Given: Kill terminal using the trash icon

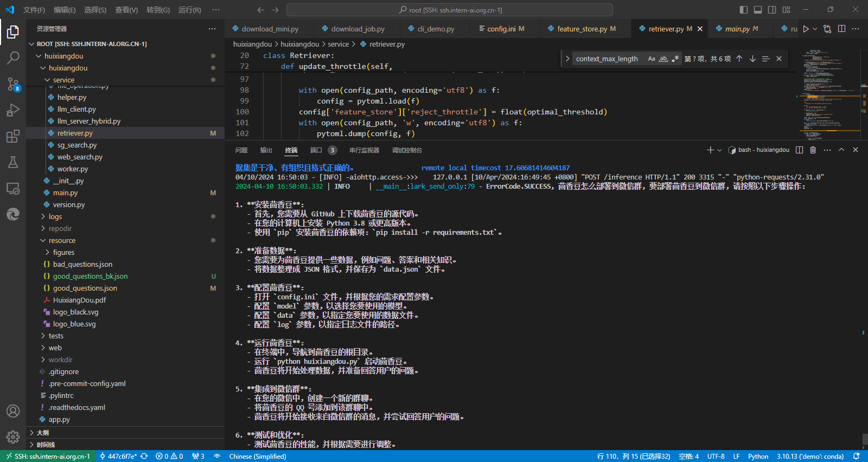Looking at the screenshot, I should click(x=813, y=150).
